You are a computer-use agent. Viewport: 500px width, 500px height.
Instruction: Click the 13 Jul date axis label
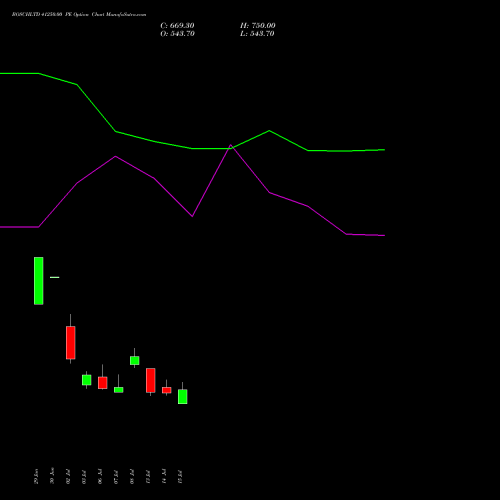[x=148, y=477]
